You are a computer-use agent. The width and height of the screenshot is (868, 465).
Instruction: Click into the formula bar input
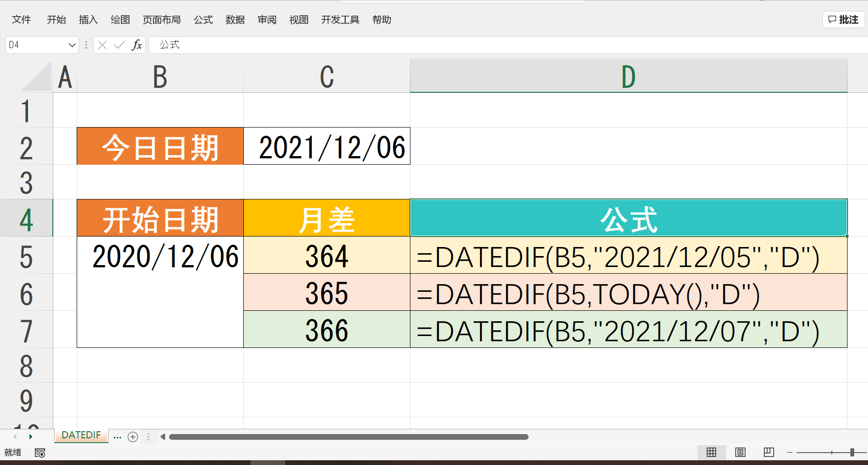coord(509,45)
